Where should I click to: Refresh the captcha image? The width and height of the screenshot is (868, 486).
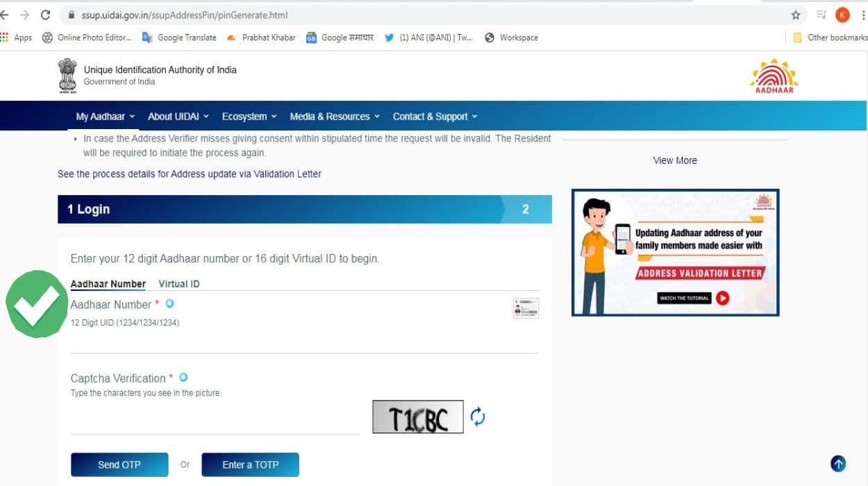click(x=478, y=417)
